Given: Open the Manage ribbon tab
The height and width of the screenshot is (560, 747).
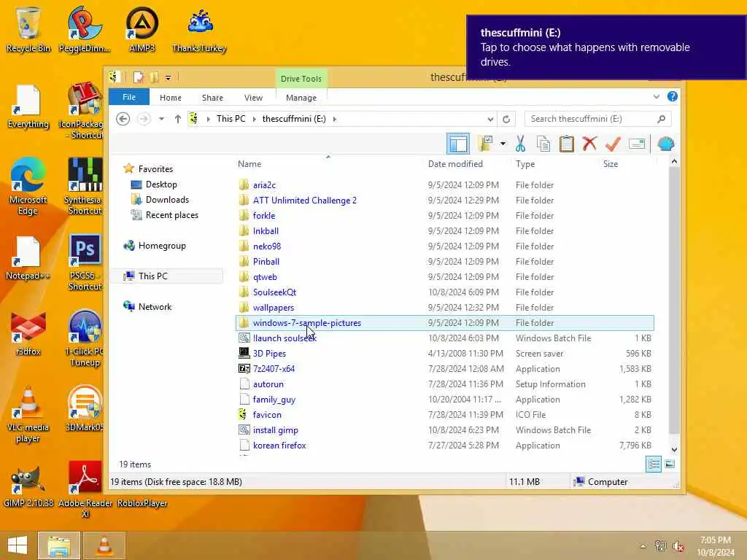Looking at the screenshot, I should pyautogui.click(x=301, y=98).
